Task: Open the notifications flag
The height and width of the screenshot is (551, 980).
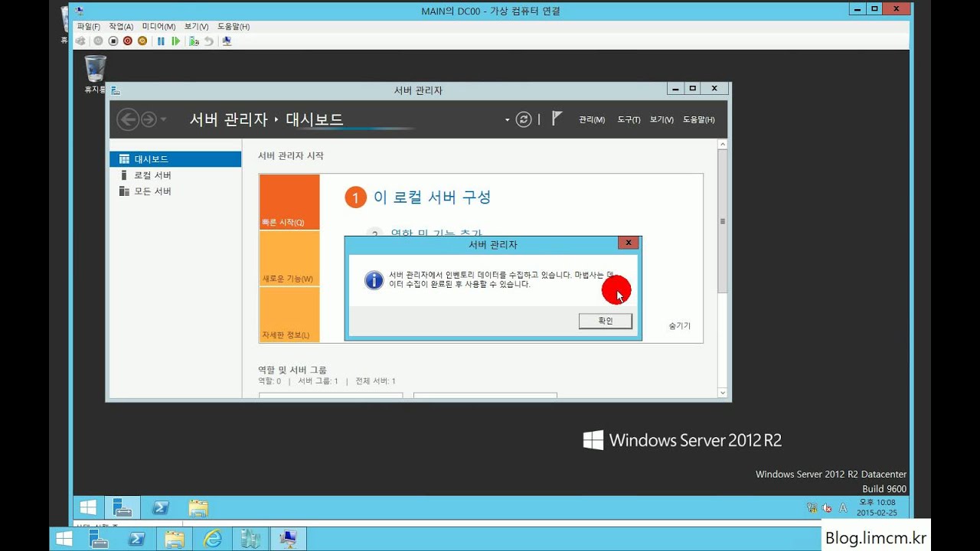Action: tap(557, 119)
